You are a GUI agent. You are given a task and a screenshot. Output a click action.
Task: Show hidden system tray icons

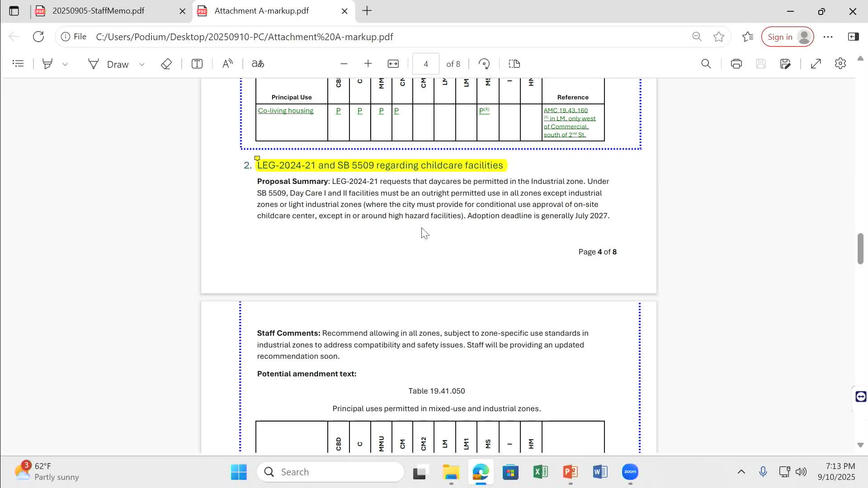coord(741,472)
